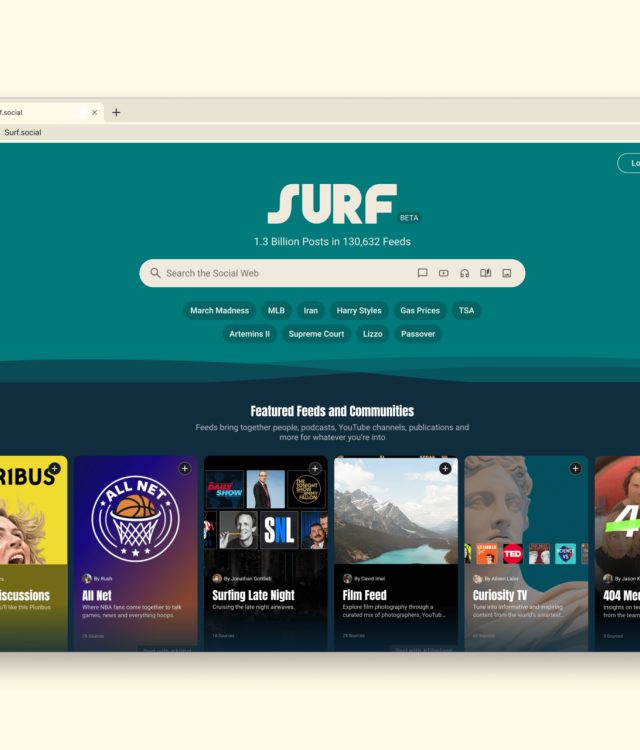Image resolution: width=640 pixels, height=750 pixels.
Task: Select the MLB topic chip
Action: 276,310
